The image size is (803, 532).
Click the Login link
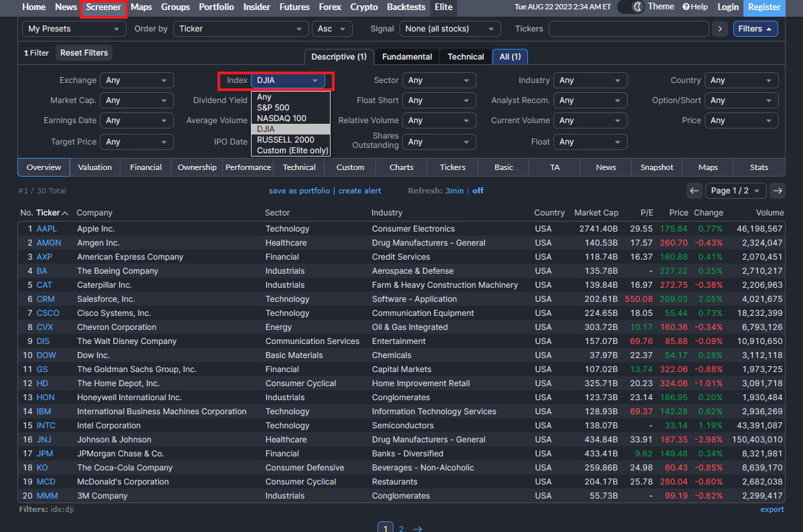click(728, 7)
